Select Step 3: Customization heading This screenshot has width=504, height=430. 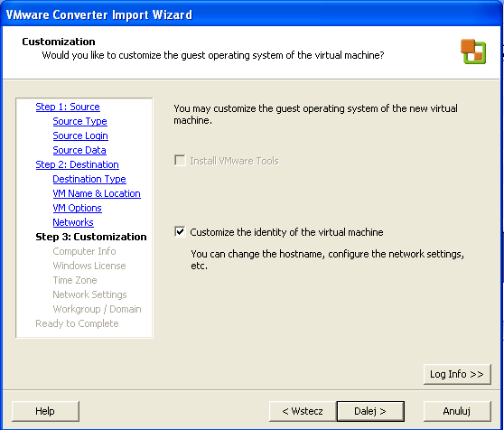click(x=91, y=237)
